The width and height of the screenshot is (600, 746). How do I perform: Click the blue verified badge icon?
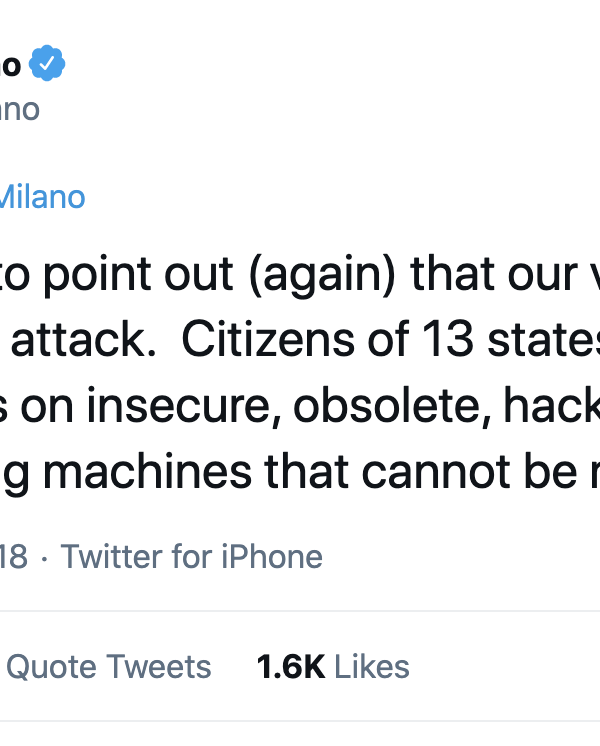[47, 66]
